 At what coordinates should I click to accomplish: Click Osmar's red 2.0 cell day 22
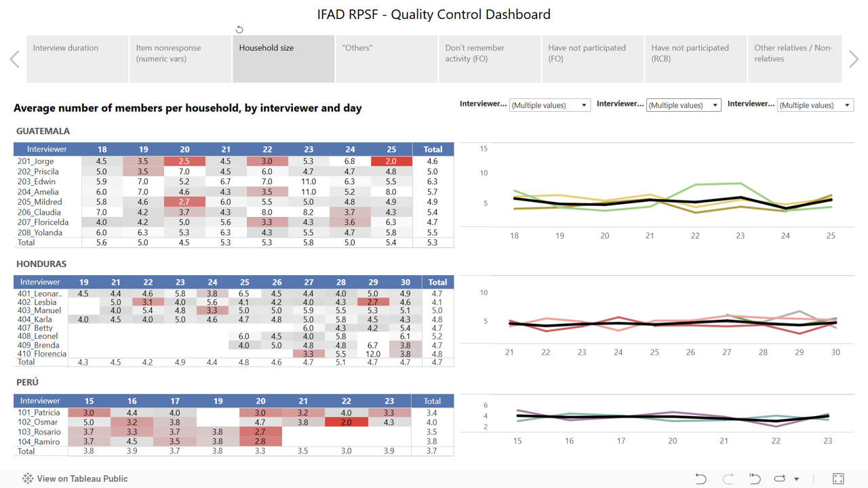[347, 422]
